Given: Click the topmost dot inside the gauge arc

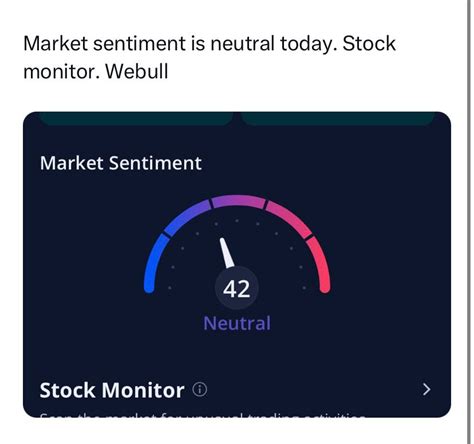Looking at the screenshot, I should 237,221.
